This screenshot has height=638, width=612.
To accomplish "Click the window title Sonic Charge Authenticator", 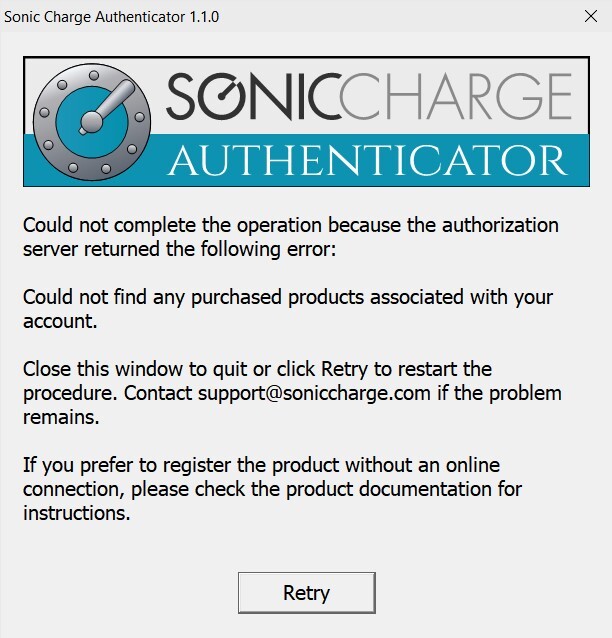I will click(x=93, y=17).
